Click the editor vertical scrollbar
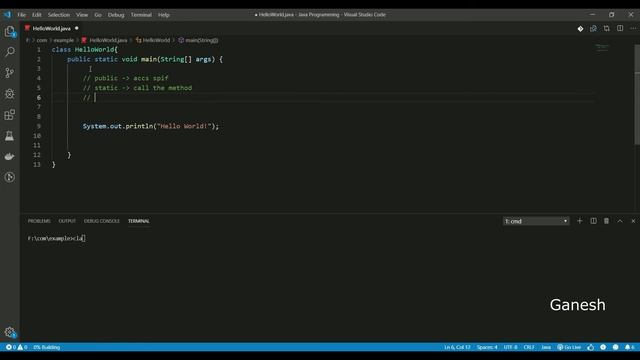The width and height of the screenshot is (640, 360). [x=637, y=94]
